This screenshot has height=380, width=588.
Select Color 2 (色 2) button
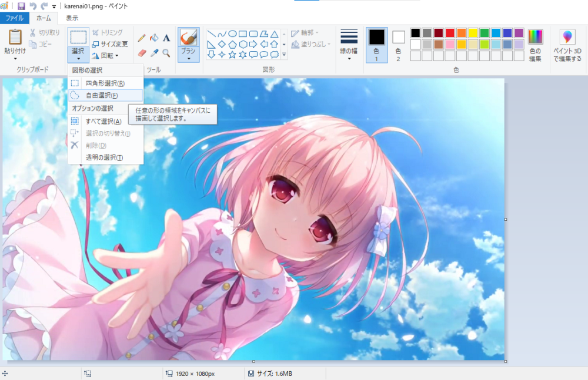[398, 45]
